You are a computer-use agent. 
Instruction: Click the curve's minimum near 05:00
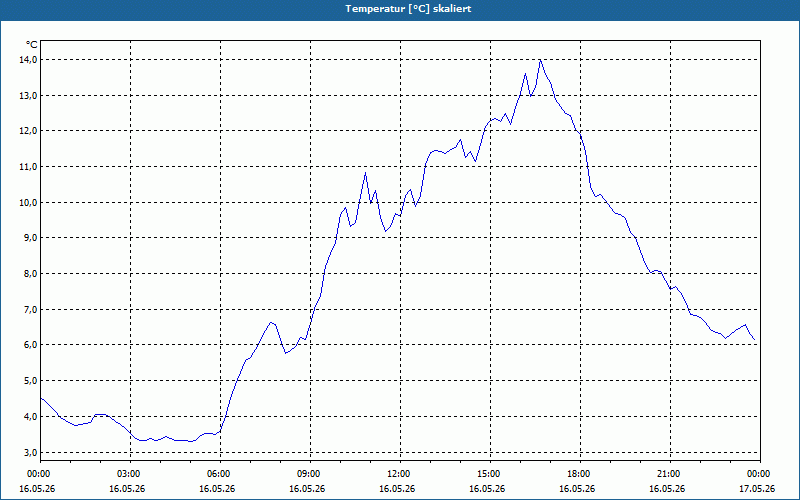click(191, 441)
